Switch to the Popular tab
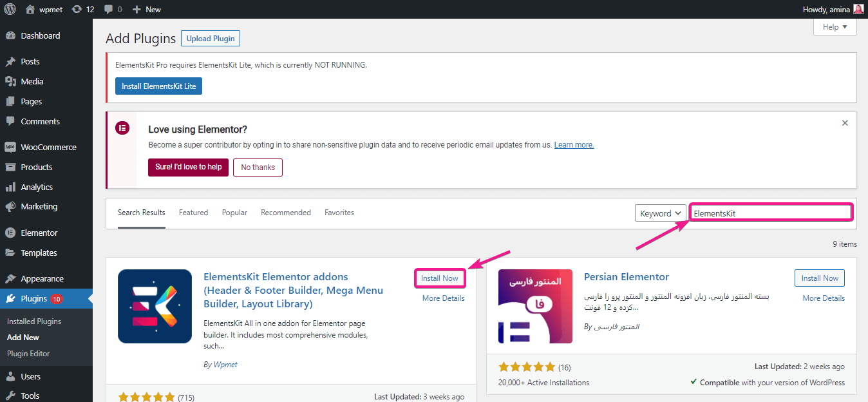 coord(235,213)
